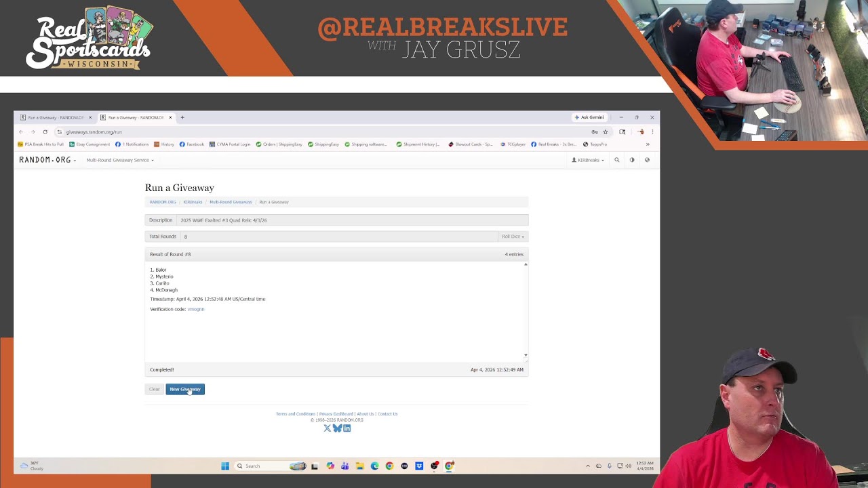Open active Chrome window on taskbar
The width and height of the screenshot is (868, 488).
coord(449,466)
